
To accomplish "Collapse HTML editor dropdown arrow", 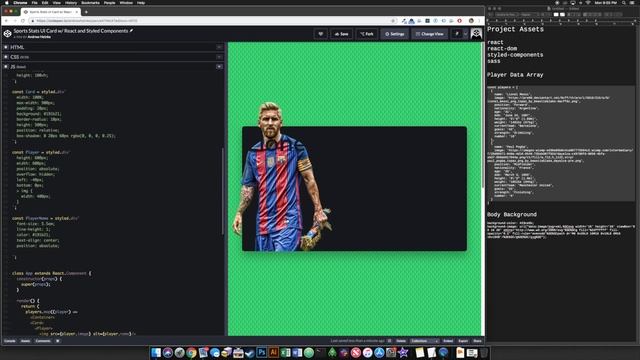I will pyautogui.click(x=219, y=47).
